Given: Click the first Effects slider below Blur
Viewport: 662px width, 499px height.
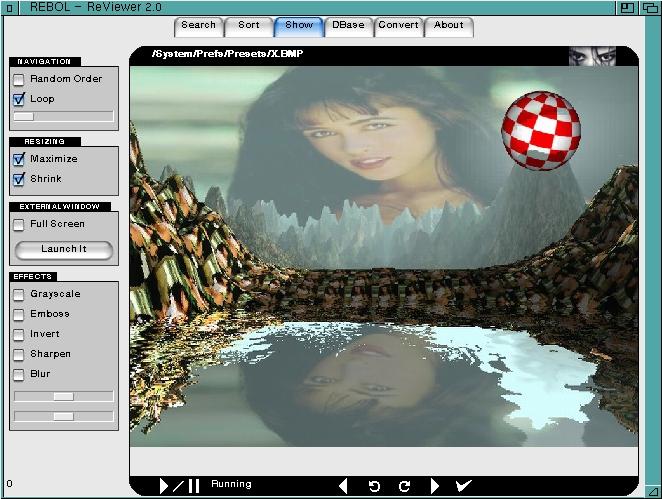Looking at the screenshot, I should coord(63,396).
